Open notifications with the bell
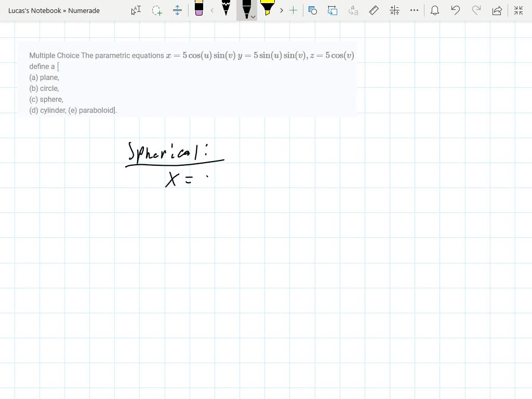 pos(435,10)
